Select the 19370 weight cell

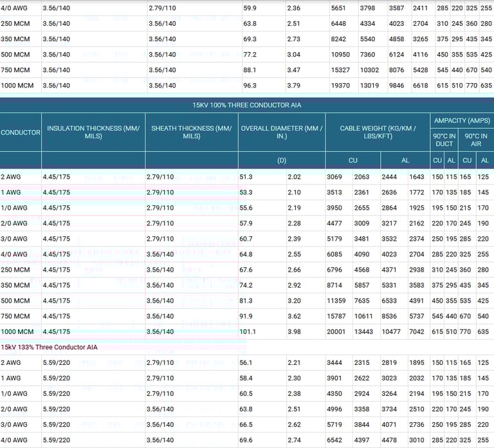[339, 85]
